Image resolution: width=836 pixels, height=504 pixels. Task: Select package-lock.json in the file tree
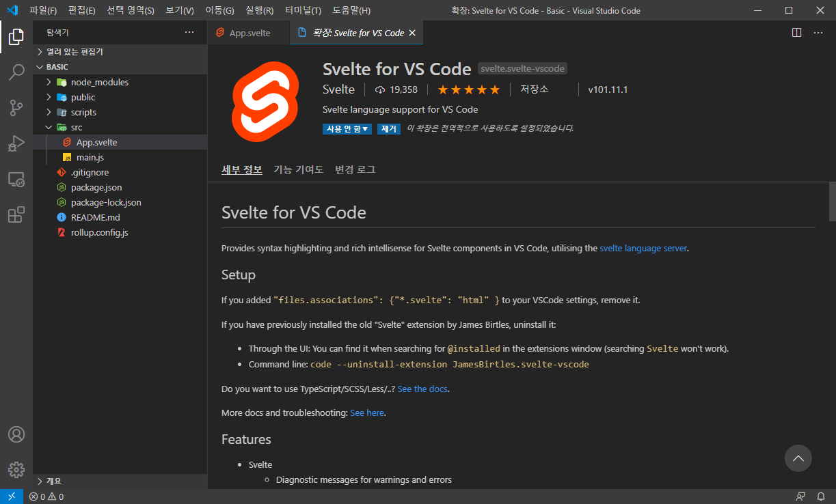tap(120, 202)
